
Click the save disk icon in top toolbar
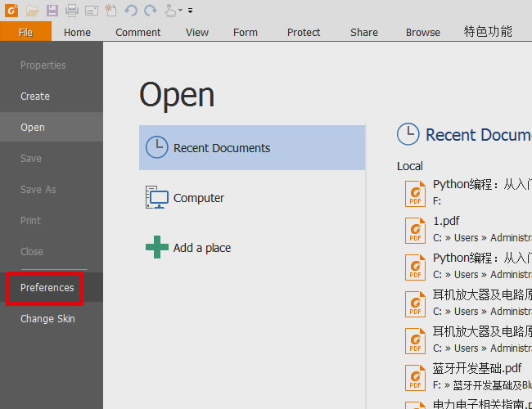[x=52, y=11]
